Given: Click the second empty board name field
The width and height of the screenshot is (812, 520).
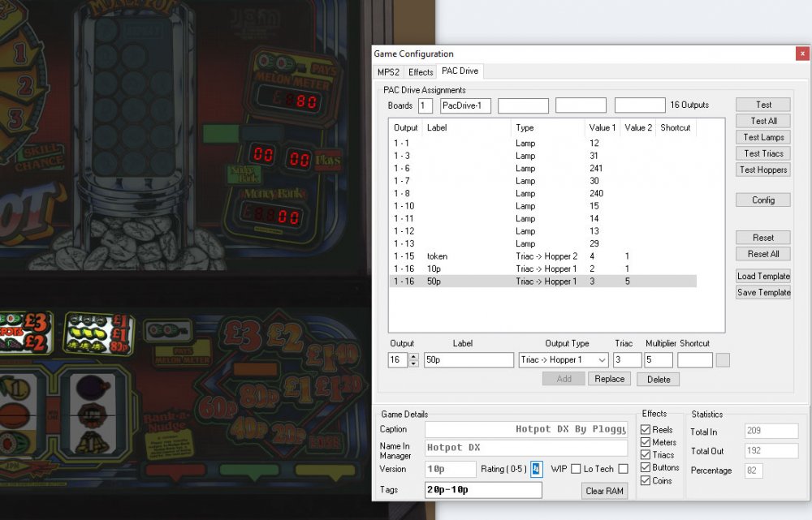Looking at the screenshot, I should [581, 105].
